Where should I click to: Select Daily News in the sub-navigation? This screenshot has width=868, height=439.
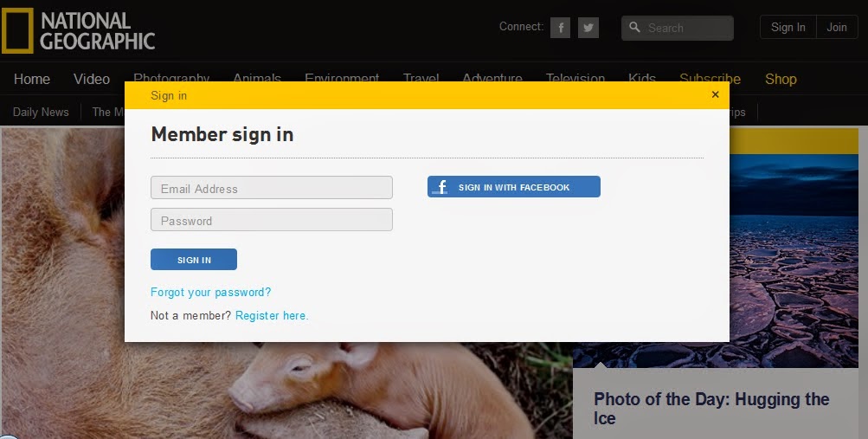tap(41, 112)
